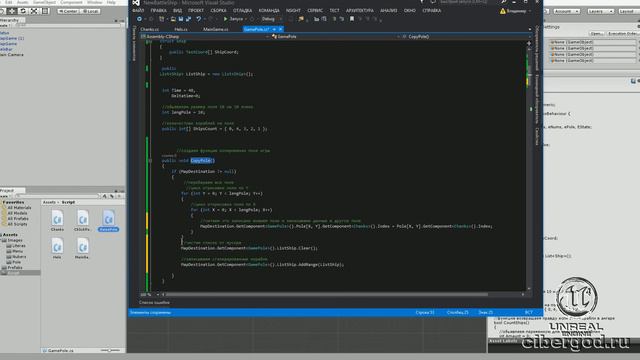
Task: Open the АНАЛИЗ menu in Visual Studio
Action: coord(389,11)
